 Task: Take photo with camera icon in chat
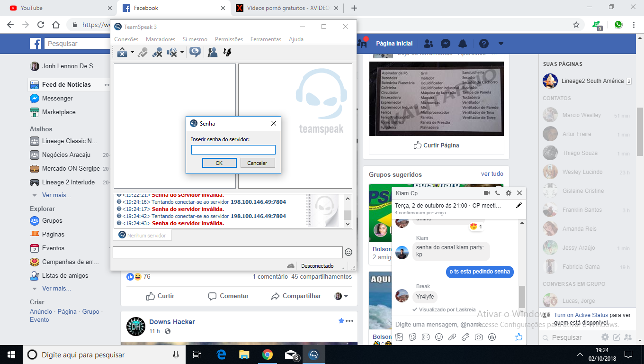click(479, 337)
